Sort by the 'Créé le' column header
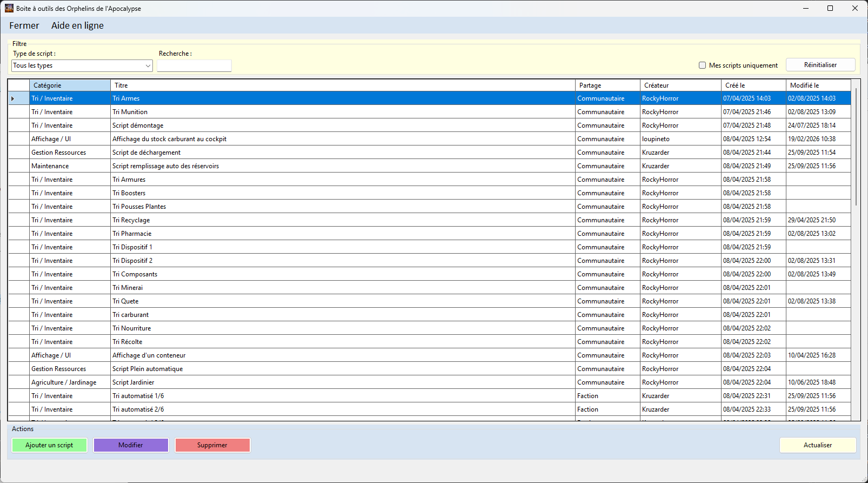 click(x=753, y=85)
